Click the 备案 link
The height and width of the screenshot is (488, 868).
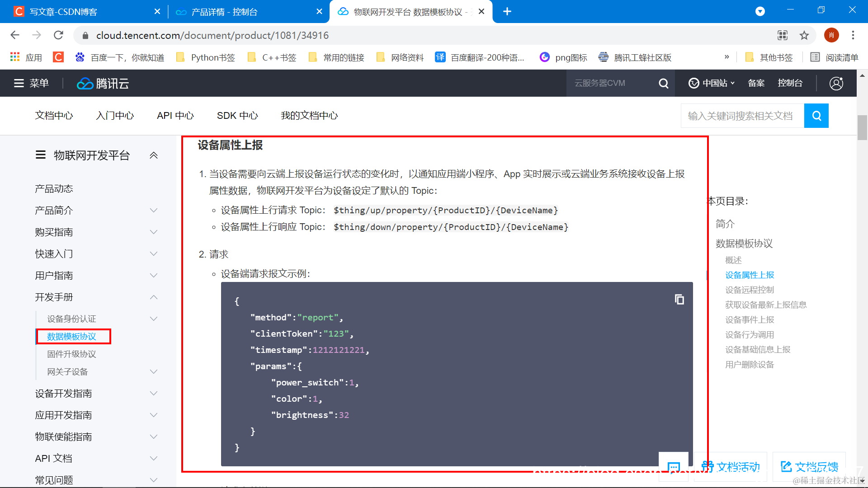tap(756, 83)
